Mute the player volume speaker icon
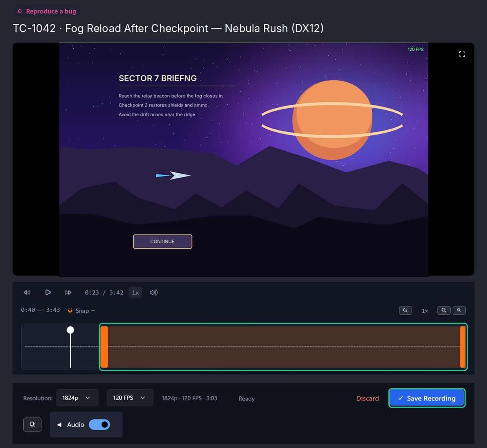Viewport: 487px width, 448px height. [153, 292]
